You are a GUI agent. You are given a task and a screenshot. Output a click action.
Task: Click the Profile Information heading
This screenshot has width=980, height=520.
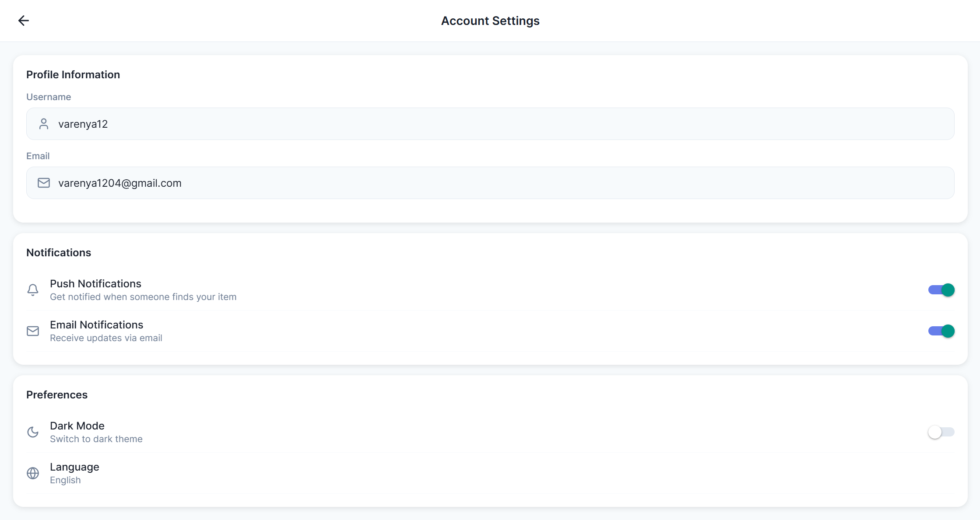(73, 75)
